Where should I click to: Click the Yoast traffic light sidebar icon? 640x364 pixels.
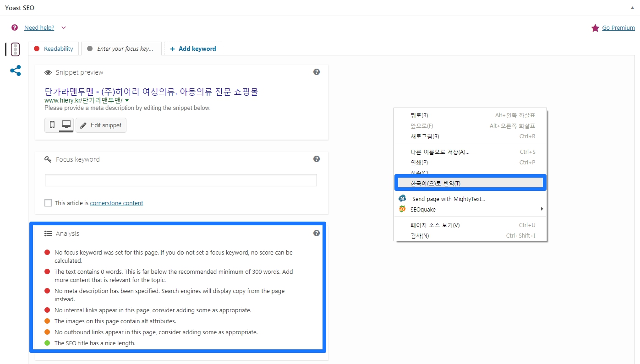15,49
